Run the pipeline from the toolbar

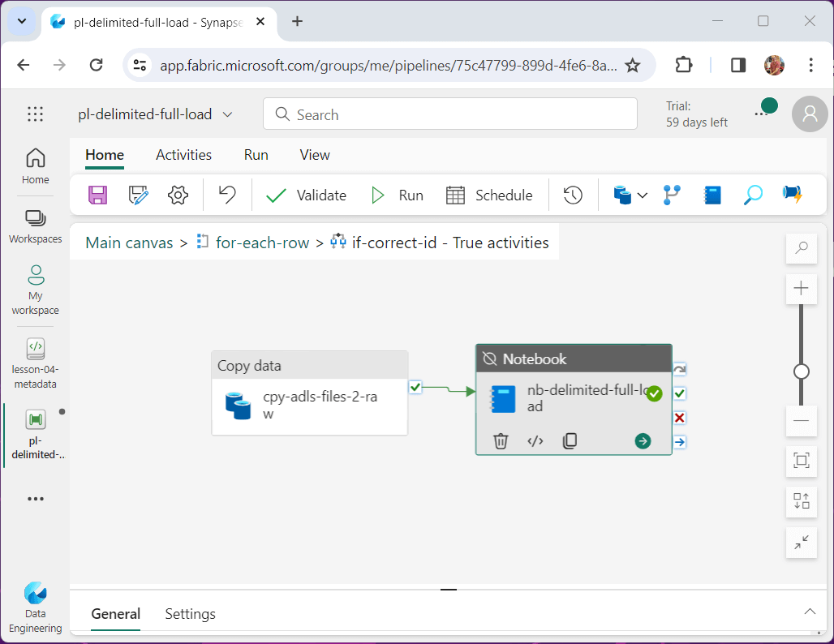(x=397, y=195)
